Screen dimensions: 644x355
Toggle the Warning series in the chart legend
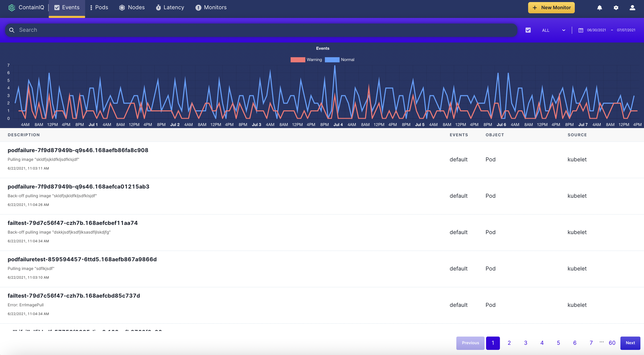click(x=306, y=59)
